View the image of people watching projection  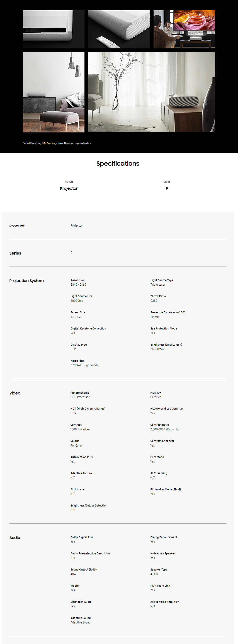[184, 29]
